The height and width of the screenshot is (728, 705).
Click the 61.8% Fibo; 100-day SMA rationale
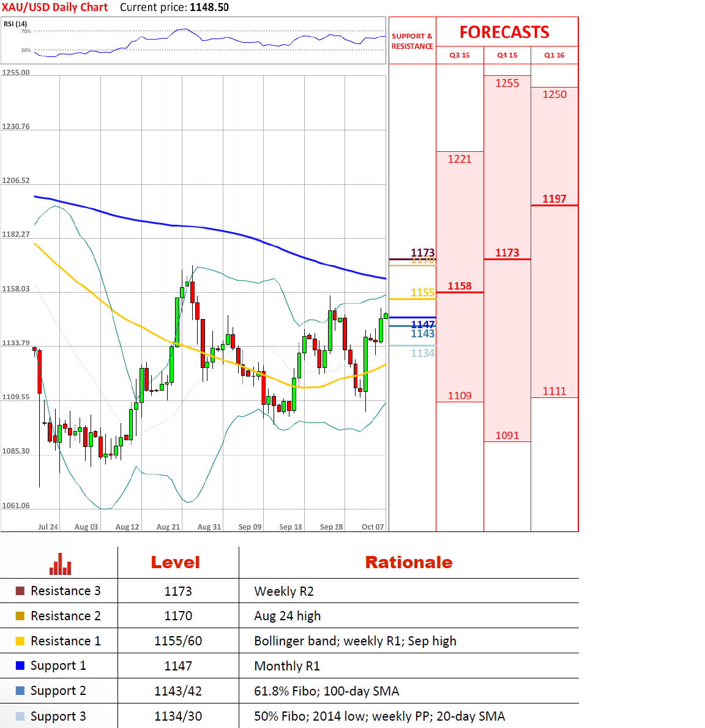(327, 691)
